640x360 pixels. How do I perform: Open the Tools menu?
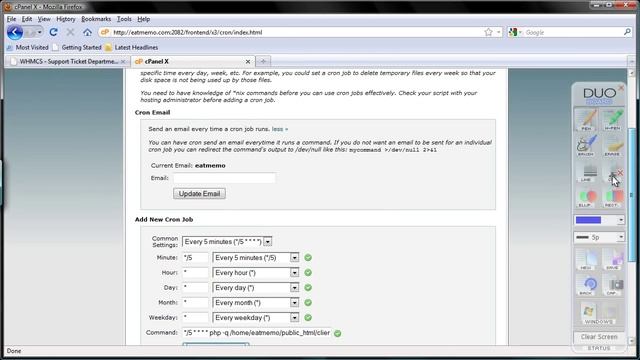(124, 19)
